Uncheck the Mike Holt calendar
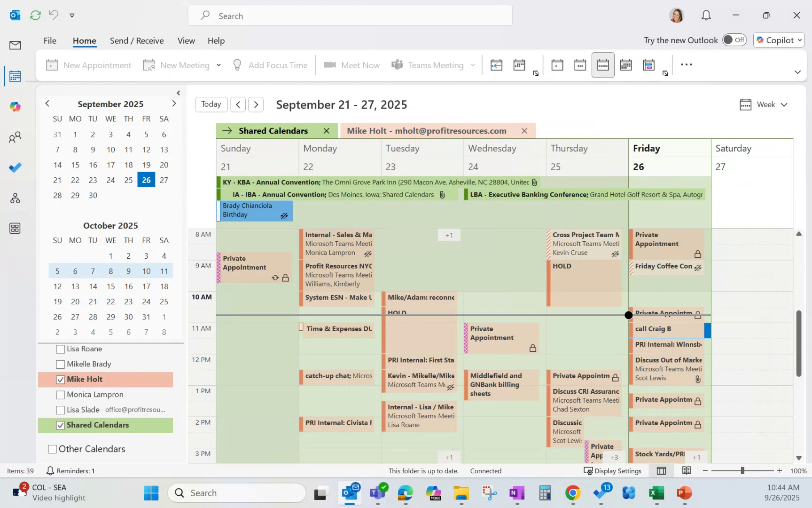Viewport: 812px width, 508px height. click(x=60, y=380)
